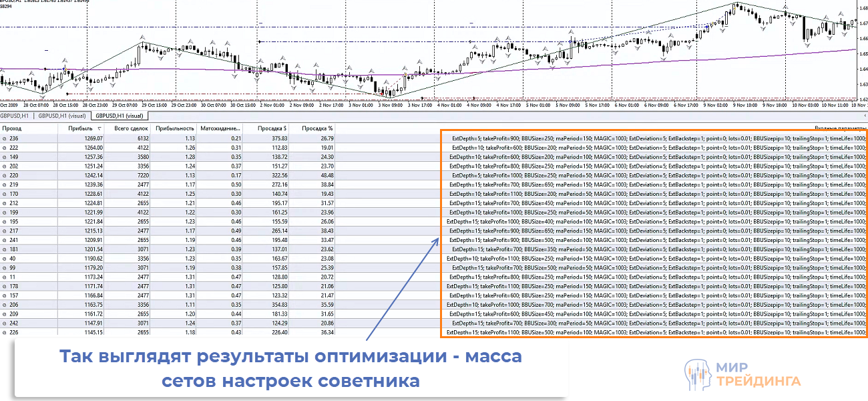Click the Прибыльность column header
868x401 pixels.
click(174, 128)
